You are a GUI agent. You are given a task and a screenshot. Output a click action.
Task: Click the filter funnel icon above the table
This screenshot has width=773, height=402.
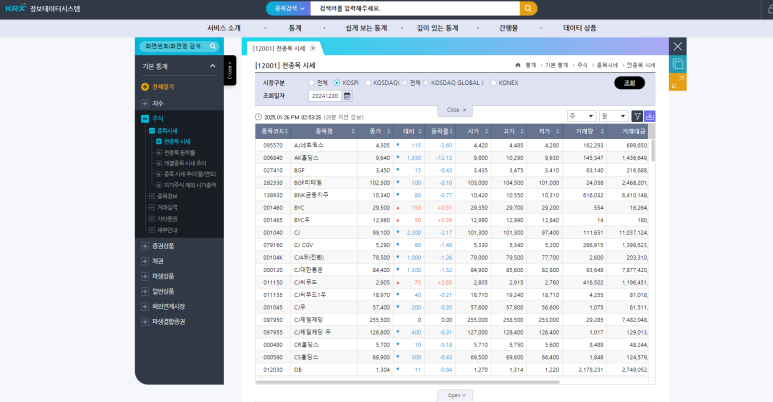pos(637,116)
